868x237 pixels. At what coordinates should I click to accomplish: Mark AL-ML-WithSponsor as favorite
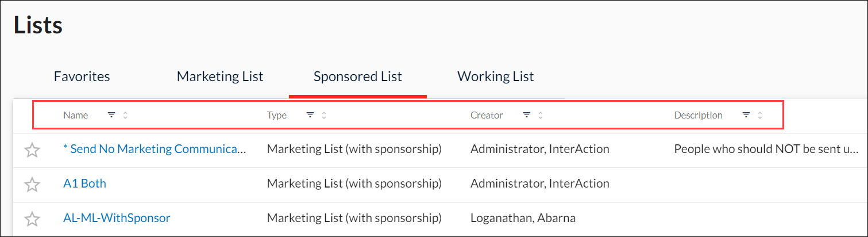pos(33,219)
